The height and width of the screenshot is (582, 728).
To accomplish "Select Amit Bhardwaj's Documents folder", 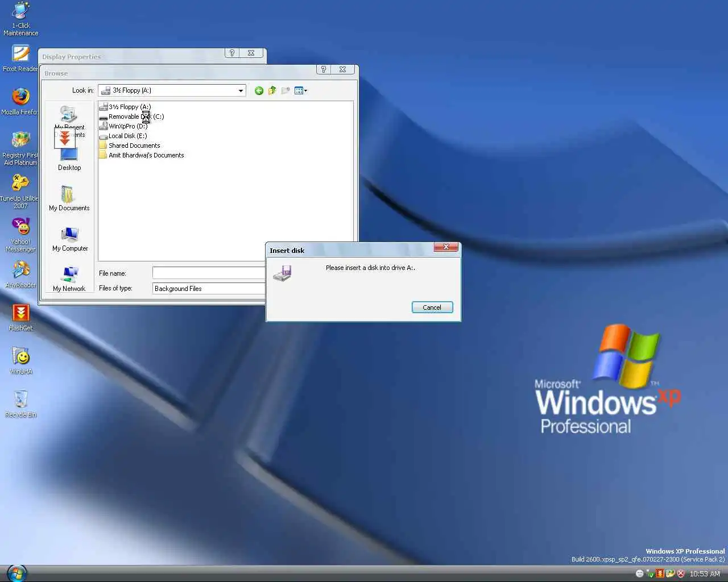I will coord(142,155).
